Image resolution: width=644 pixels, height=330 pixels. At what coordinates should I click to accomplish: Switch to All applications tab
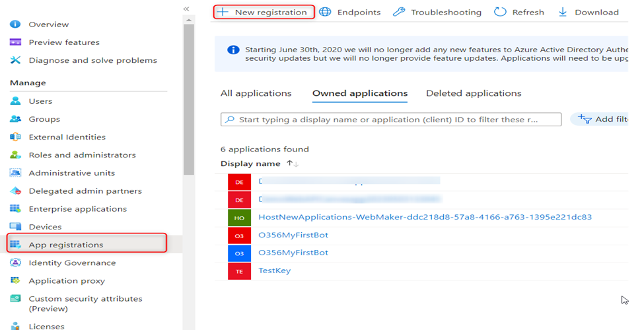[x=256, y=93]
